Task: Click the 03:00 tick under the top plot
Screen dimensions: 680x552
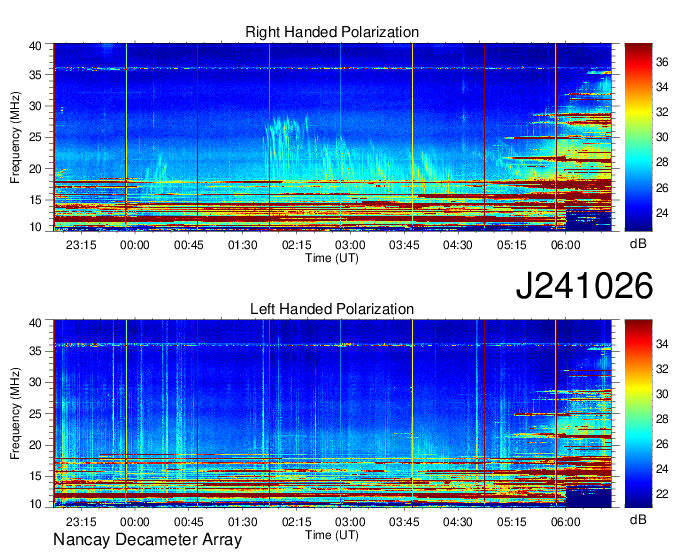Action: (x=350, y=245)
